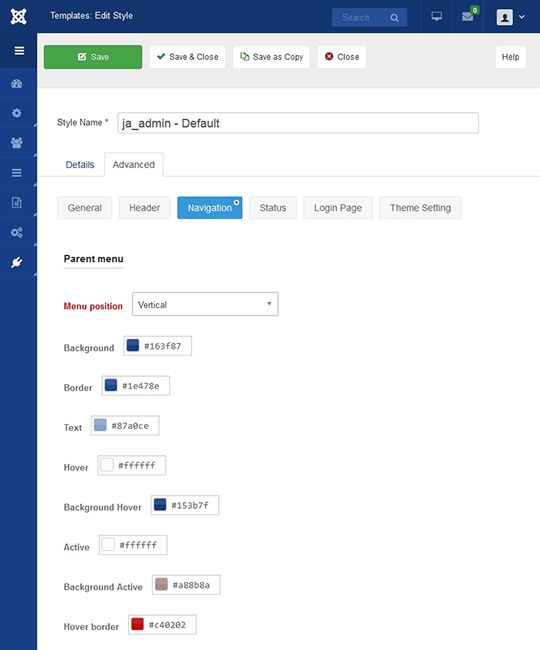
Task: Open the Login Page settings tab
Action: tap(338, 208)
